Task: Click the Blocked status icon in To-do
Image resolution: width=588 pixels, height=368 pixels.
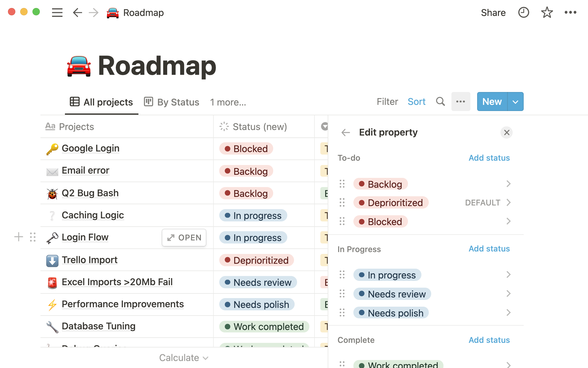Action: coord(361,221)
